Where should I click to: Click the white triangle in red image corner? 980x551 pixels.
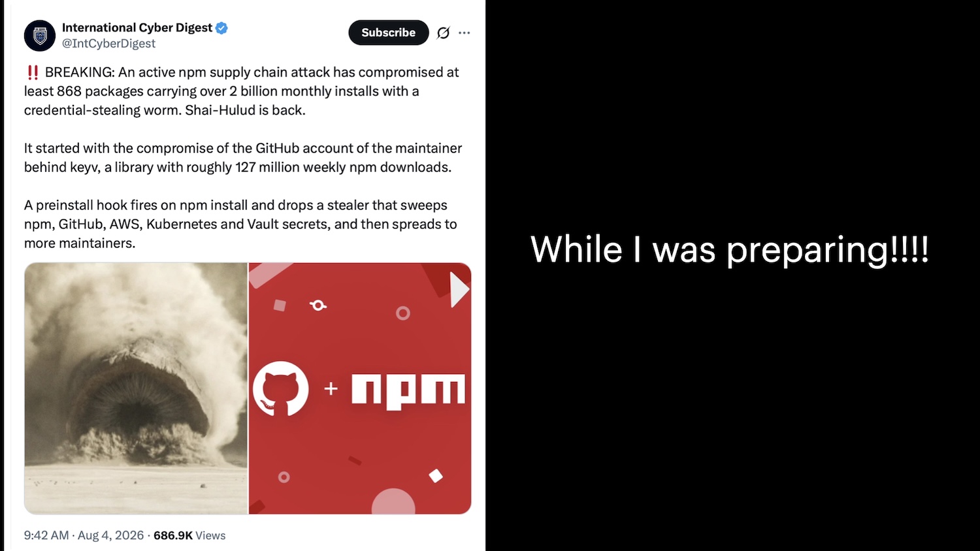pyautogui.click(x=459, y=289)
